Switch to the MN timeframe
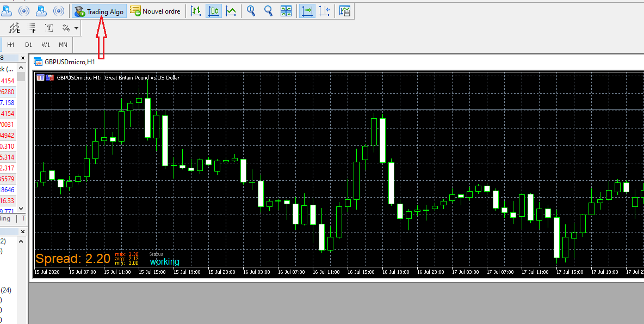The height and width of the screenshot is (324, 644). click(63, 45)
